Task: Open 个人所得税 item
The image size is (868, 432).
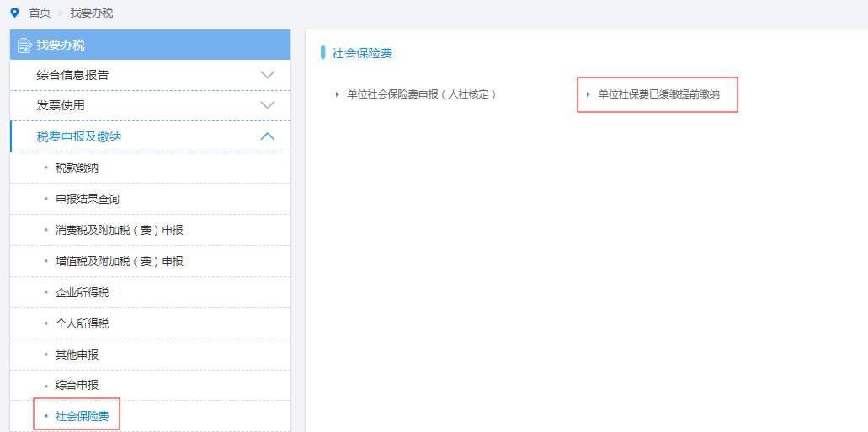Action: (83, 323)
